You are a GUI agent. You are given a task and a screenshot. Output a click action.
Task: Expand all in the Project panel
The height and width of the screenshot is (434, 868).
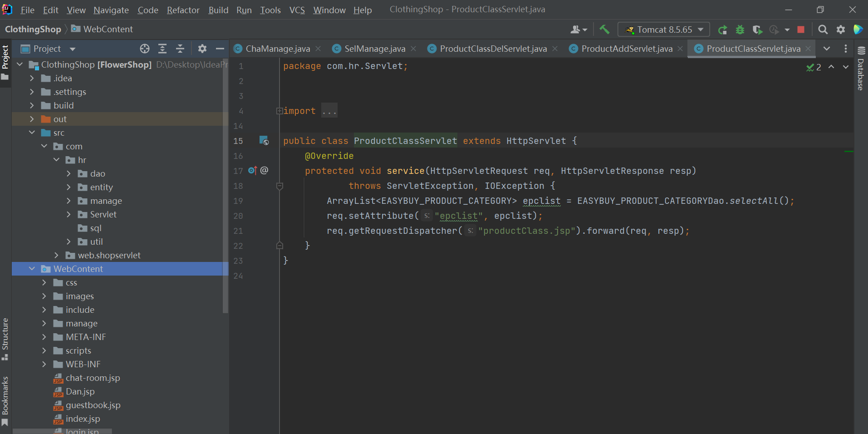tap(162, 49)
